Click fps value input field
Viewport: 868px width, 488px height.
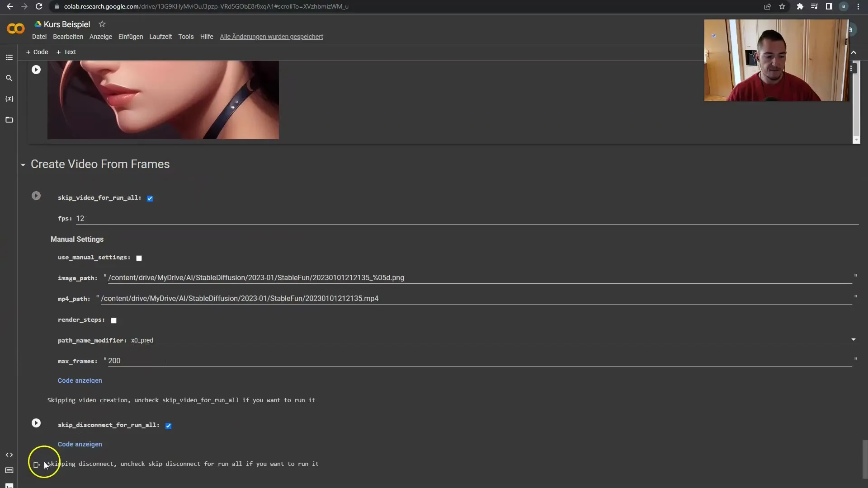coord(80,218)
